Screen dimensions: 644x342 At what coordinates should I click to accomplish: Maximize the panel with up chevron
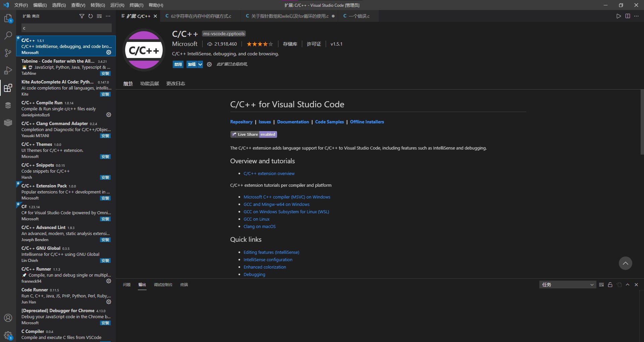pyautogui.click(x=628, y=285)
